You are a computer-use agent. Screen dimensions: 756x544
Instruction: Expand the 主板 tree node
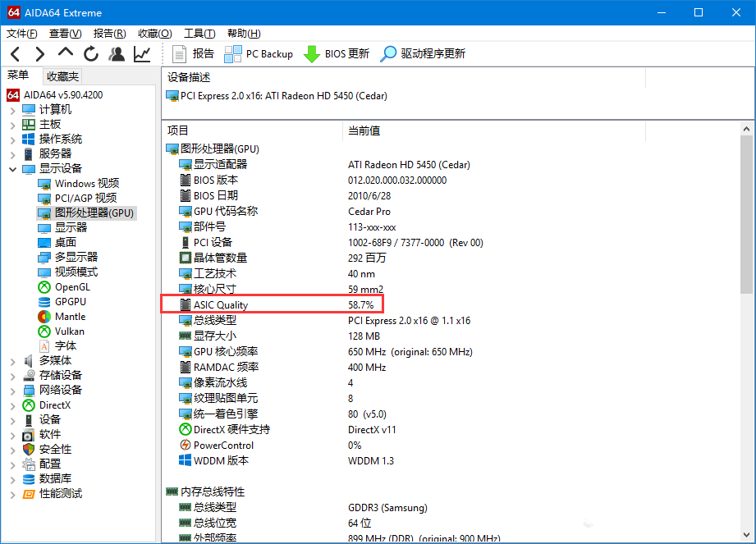point(13,126)
